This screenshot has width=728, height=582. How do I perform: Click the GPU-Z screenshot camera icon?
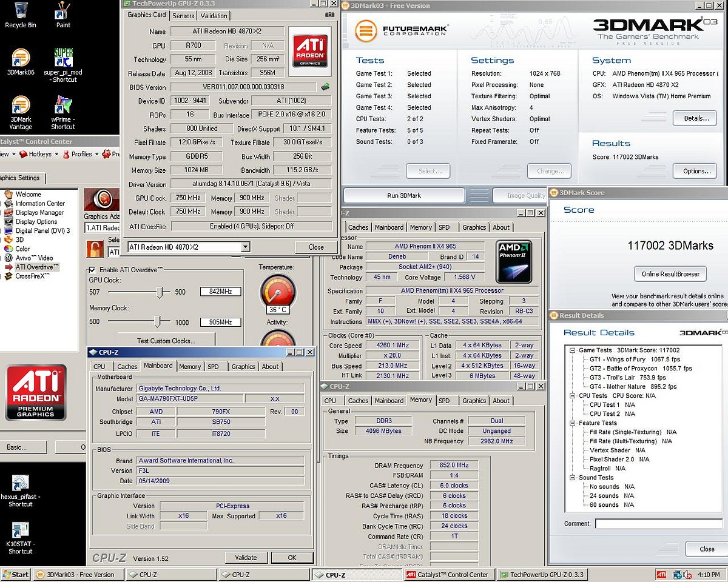click(329, 15)
